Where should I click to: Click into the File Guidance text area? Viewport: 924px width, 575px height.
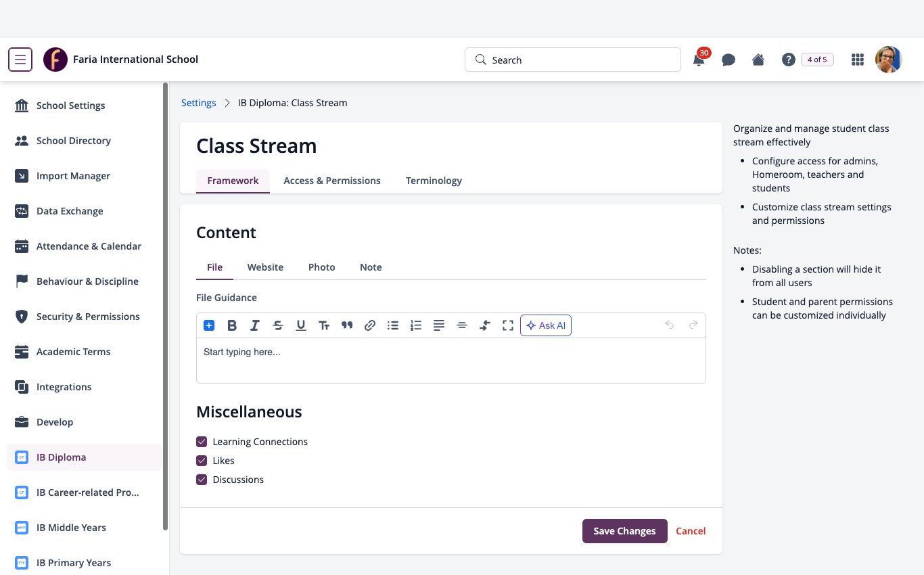pos(451,361)
